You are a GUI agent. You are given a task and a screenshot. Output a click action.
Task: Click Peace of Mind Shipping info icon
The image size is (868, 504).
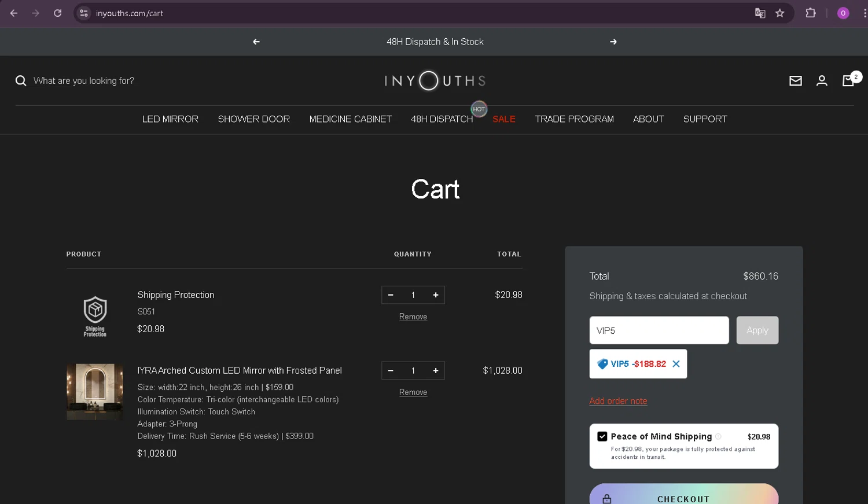(718, 437)
